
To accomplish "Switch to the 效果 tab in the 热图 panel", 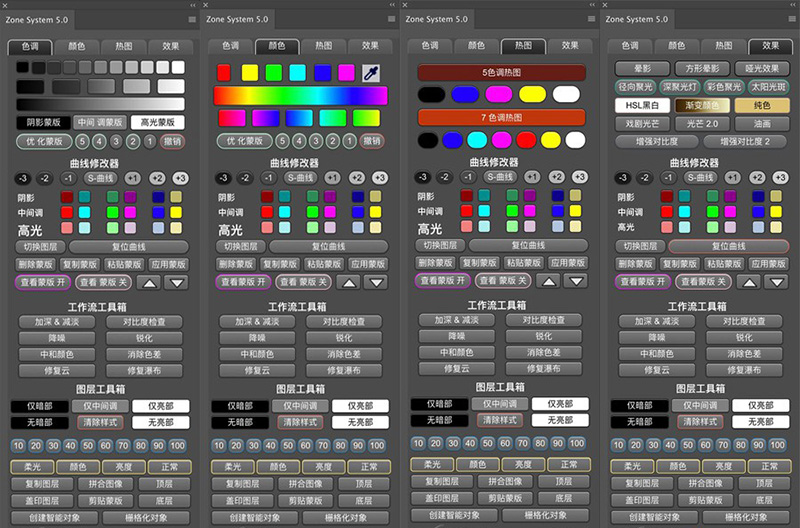I will [570, 45].
